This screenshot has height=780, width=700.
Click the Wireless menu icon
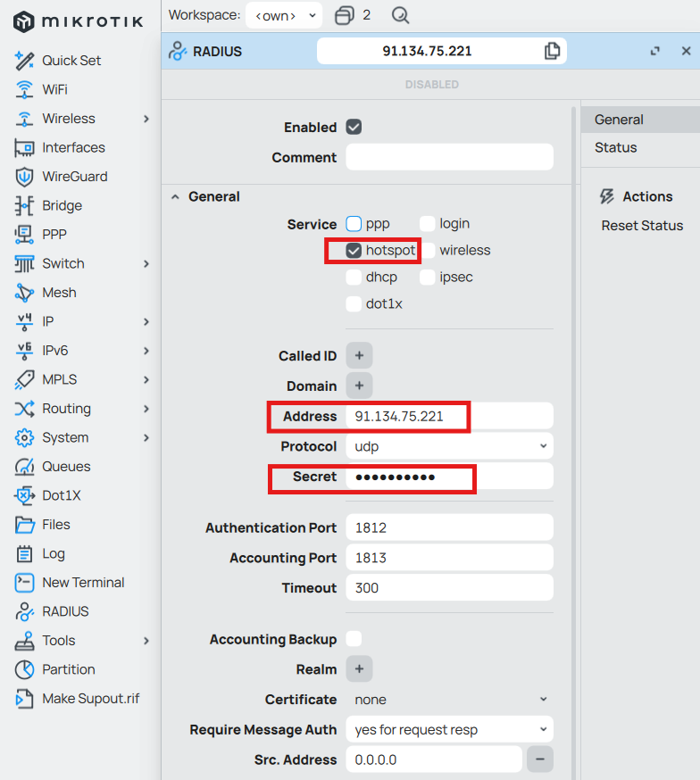(x=24, y=119)
